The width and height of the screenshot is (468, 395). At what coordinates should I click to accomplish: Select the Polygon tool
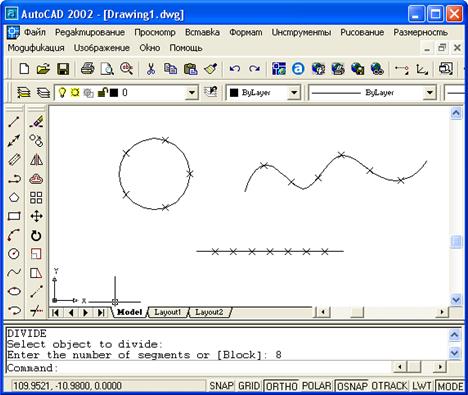coord(14,197)
